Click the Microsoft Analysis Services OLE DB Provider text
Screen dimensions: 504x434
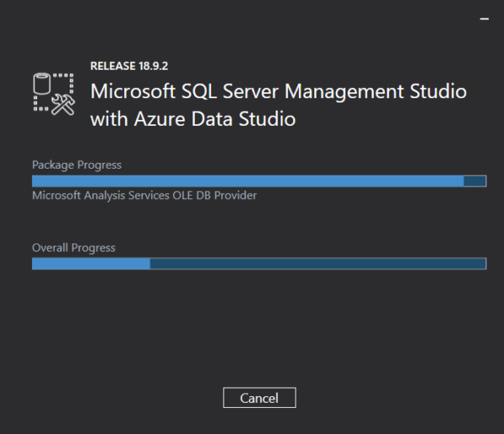[144, 196]
